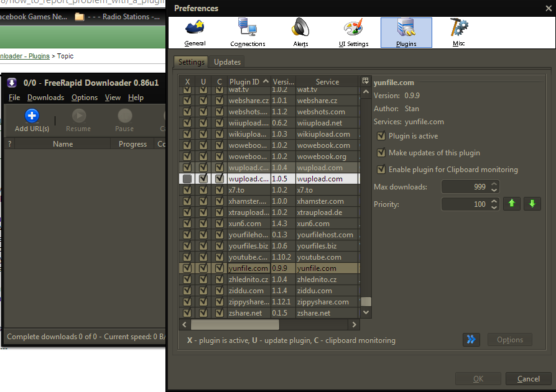Toggle 'Enable plugin for Clipboard monitoring'

[381, 170]
